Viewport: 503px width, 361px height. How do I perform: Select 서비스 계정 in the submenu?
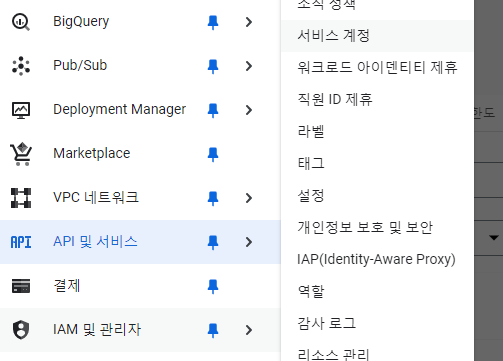pyautogui.click(x=377, y=36)
